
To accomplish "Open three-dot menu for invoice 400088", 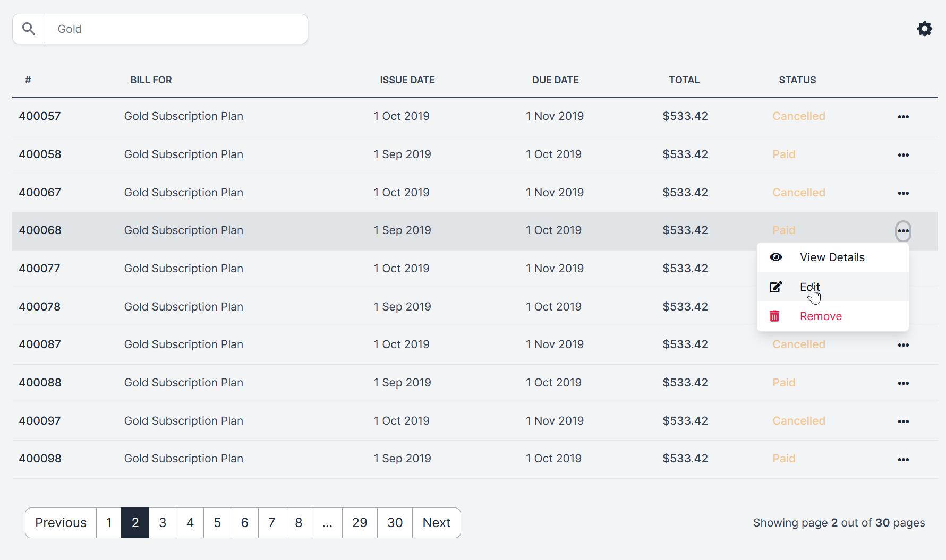I will 903,383.
